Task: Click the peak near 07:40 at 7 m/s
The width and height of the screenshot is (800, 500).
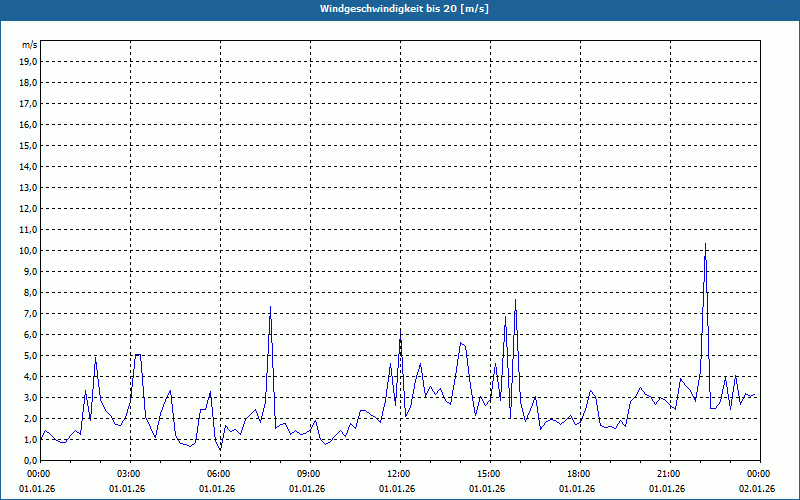Action: (270, 307)
